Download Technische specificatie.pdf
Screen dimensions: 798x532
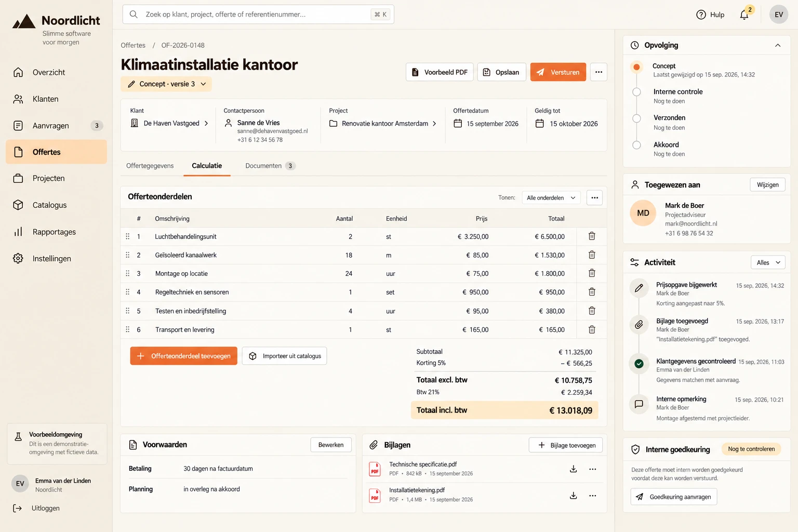tap(574, 469)
